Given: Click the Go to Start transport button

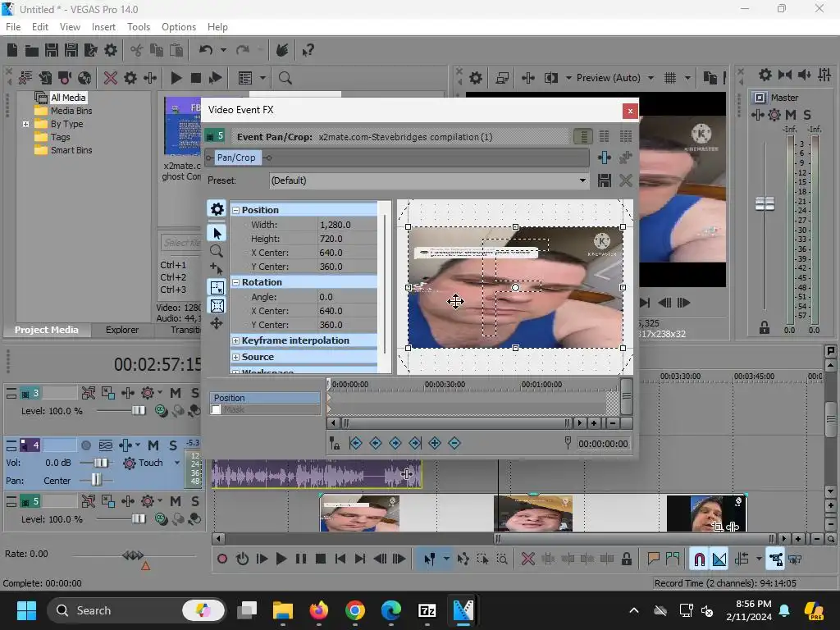Looking at the screenshot, I should 340,559.
